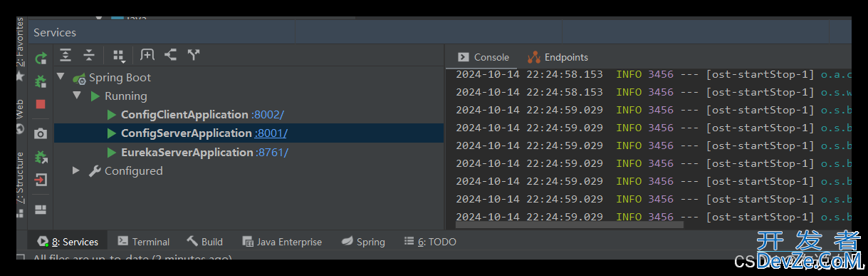868x276 pixels.
Task: Click the camera thread dump icon
Action: coord(41,133)
